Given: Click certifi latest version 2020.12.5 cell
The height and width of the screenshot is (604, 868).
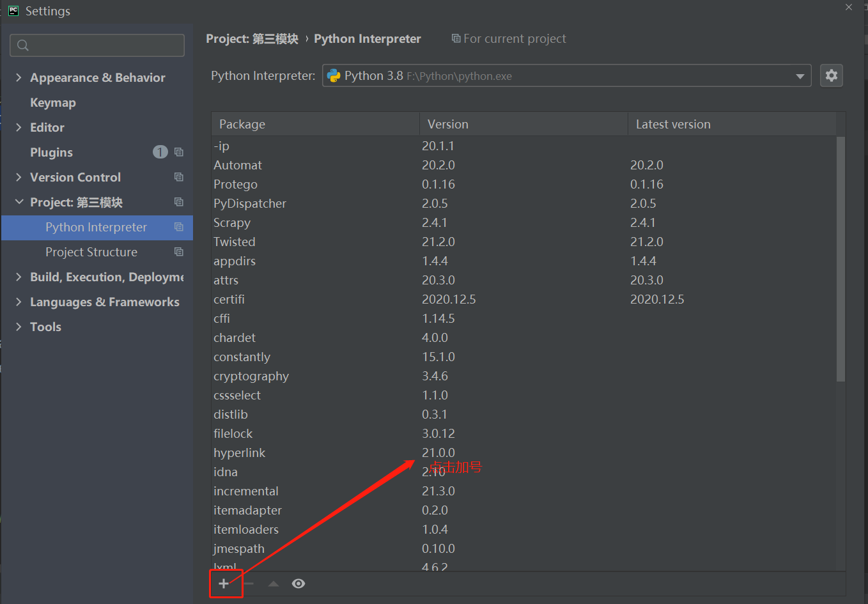Looking at the screenshot, I should pyautogui.click(x=657, y=299).
